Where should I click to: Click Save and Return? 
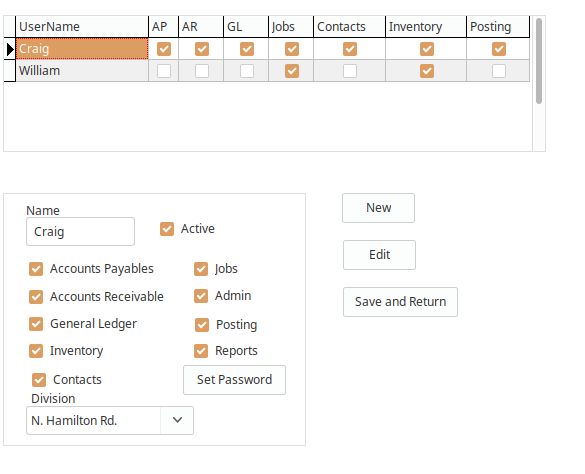400,302
